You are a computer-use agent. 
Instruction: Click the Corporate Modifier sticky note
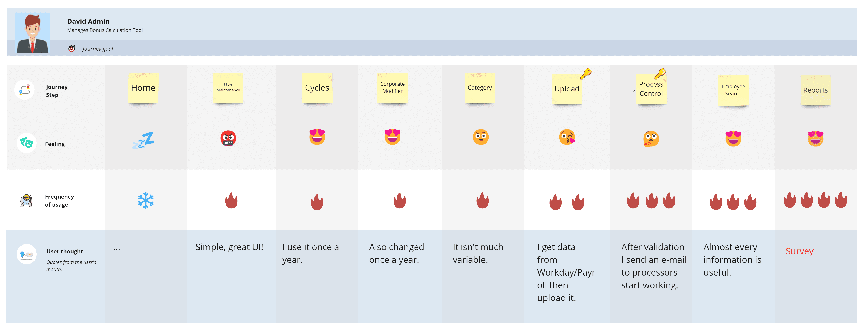click(x=392, y=88)
